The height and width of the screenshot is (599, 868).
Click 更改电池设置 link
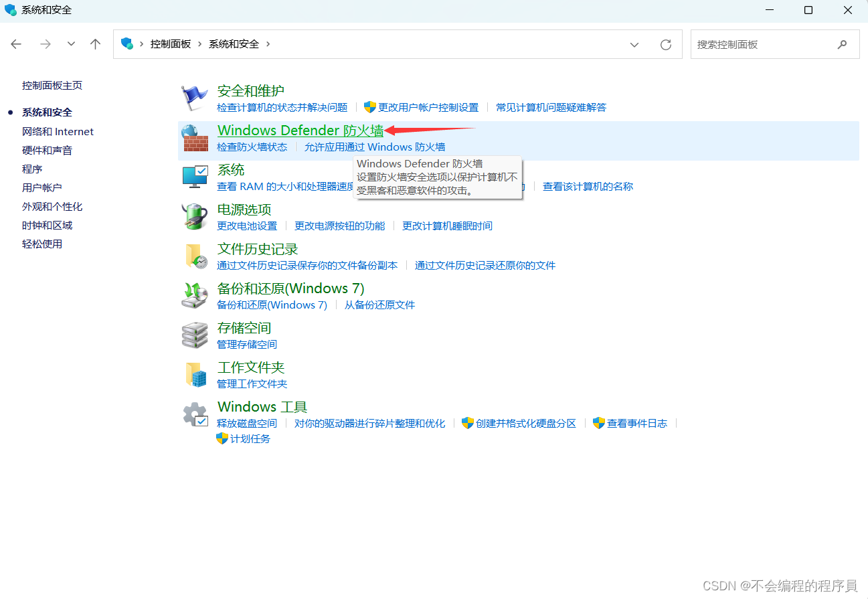tap(247, 226)
